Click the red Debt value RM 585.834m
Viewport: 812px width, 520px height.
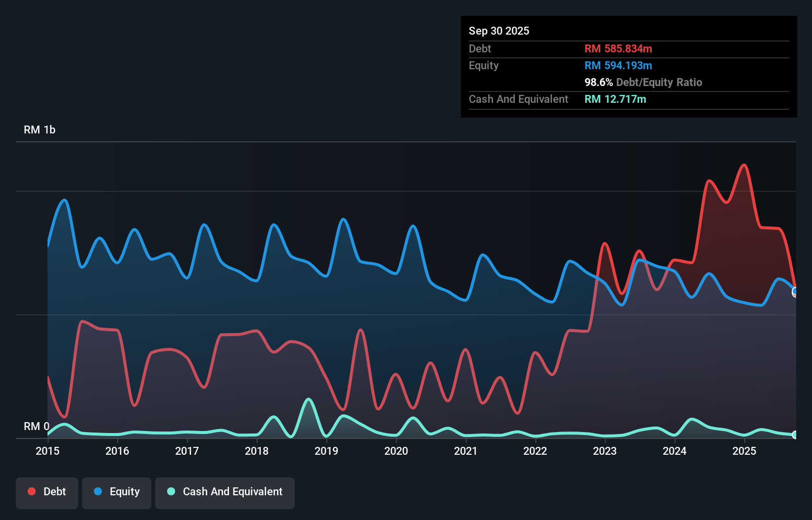click(618, 48)
